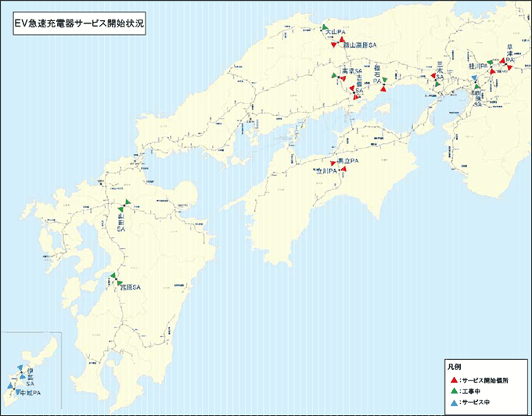Click the green triangle left of 宮原SA junction
The image size is (532, 416).
pyautogui.click(x=113, y=275)
